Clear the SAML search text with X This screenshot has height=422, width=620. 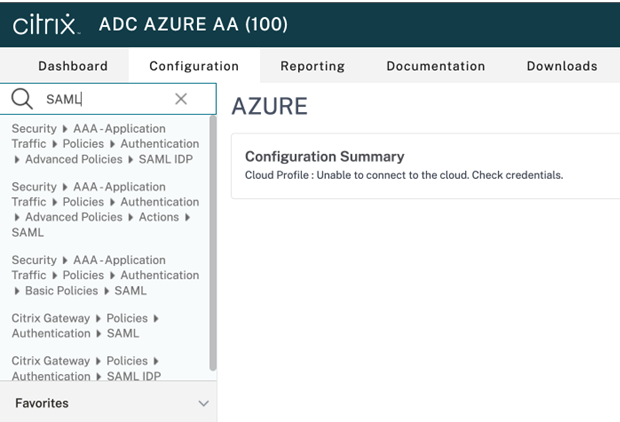(x=181, y=99)
